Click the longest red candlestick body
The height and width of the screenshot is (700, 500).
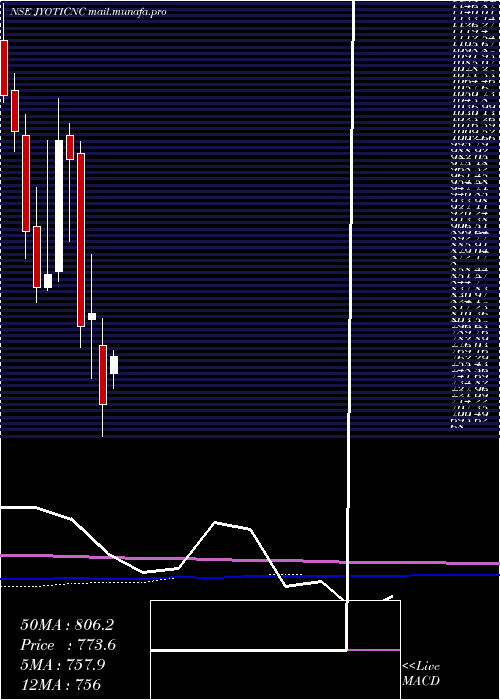pyautogui.click(x=81, y=240)
